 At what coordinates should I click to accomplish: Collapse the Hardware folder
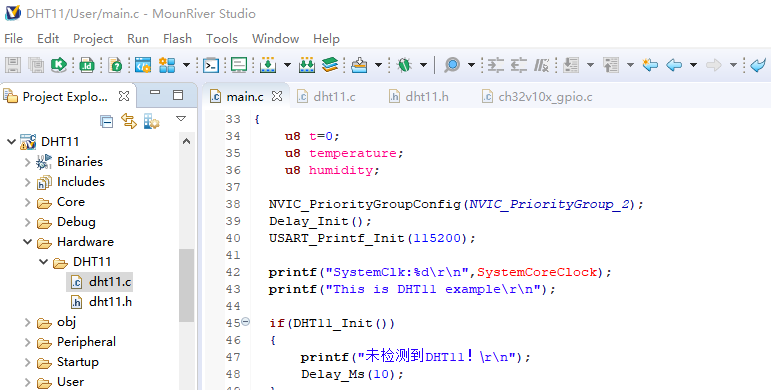[x=28, y=242]
